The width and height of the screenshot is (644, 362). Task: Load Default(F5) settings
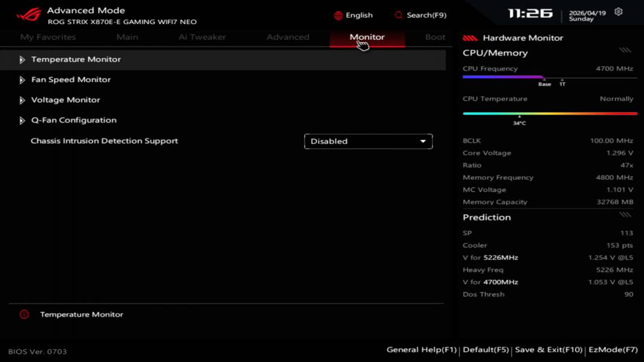click(x=486, y=350)
